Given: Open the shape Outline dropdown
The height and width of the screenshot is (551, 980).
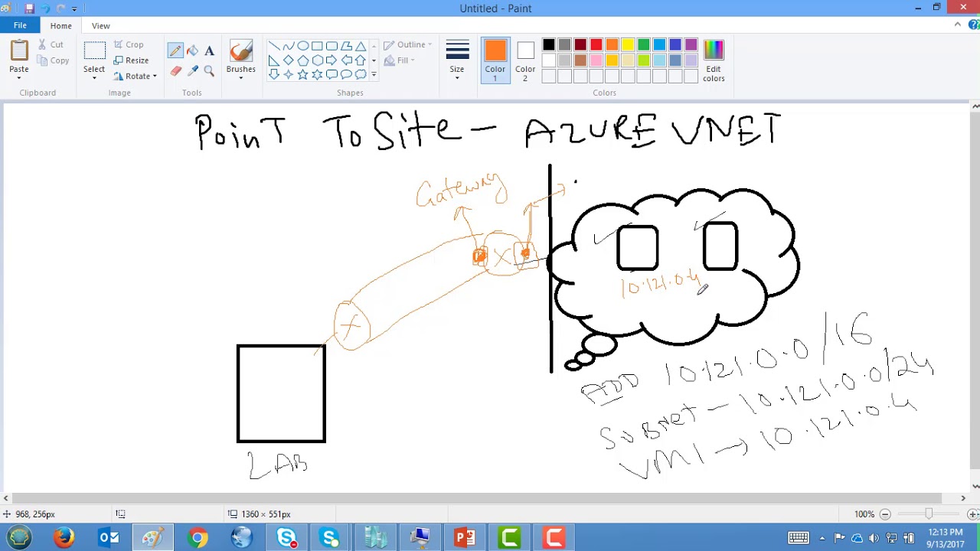Looking at the screenshot, I should point(408,44).
